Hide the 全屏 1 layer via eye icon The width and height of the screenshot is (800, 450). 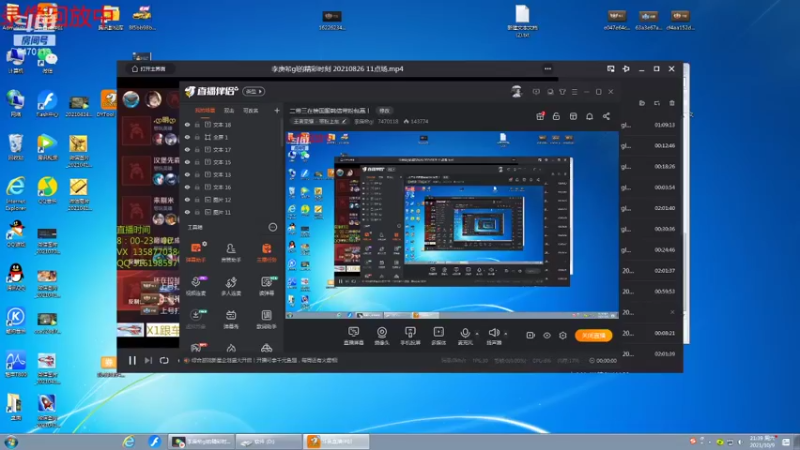coord(187,137)
